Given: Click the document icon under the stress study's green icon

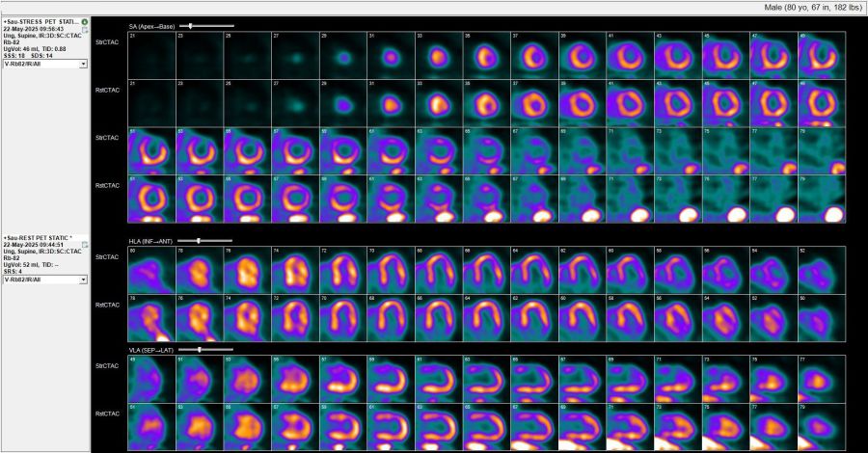Looking at the screenshot, I should [x=85, y=30].
